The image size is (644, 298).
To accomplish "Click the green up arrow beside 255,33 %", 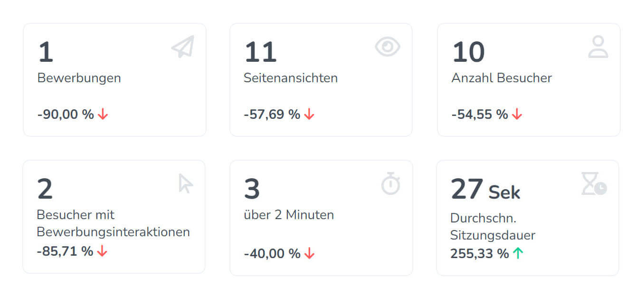I will pyautogui.click(x=518, y=253).
